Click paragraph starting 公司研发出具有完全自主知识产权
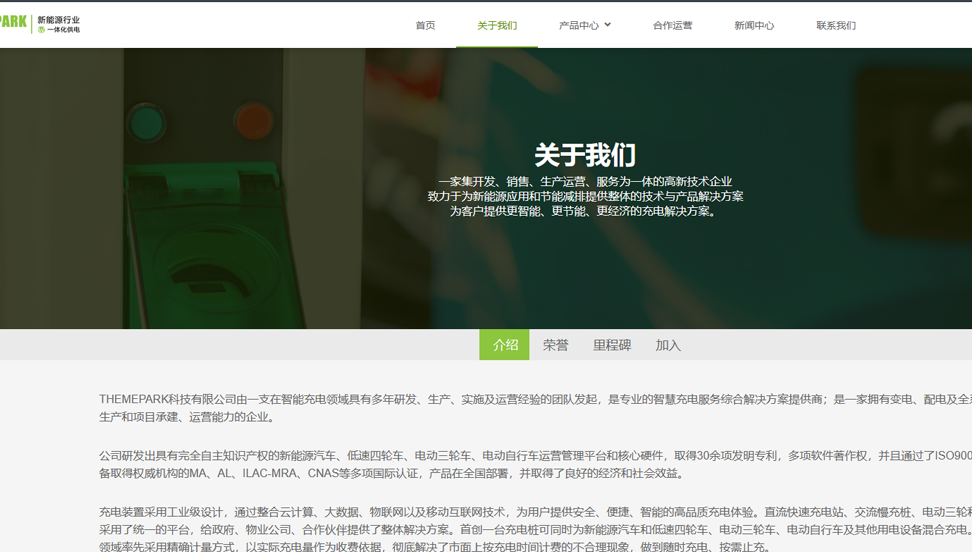This screenshot has height=552, width=972. pyautogui.click(x=536, y=465)
